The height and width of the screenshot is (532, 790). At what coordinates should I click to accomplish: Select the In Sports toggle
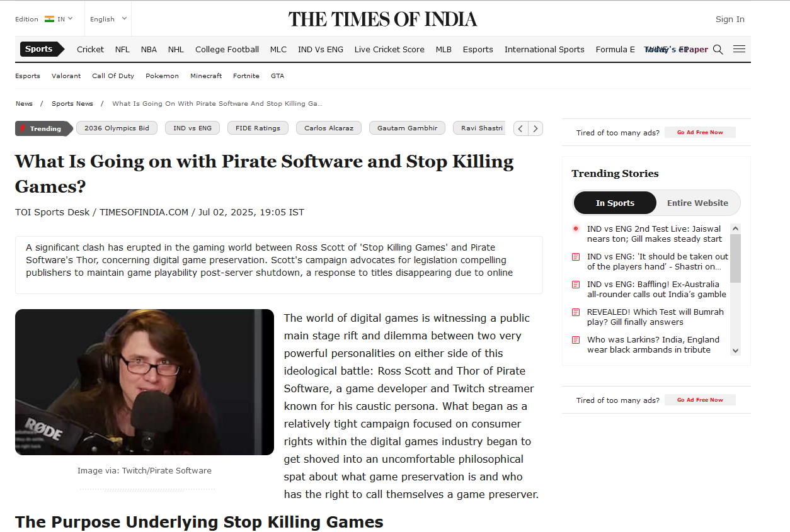(x=615, y=203)
